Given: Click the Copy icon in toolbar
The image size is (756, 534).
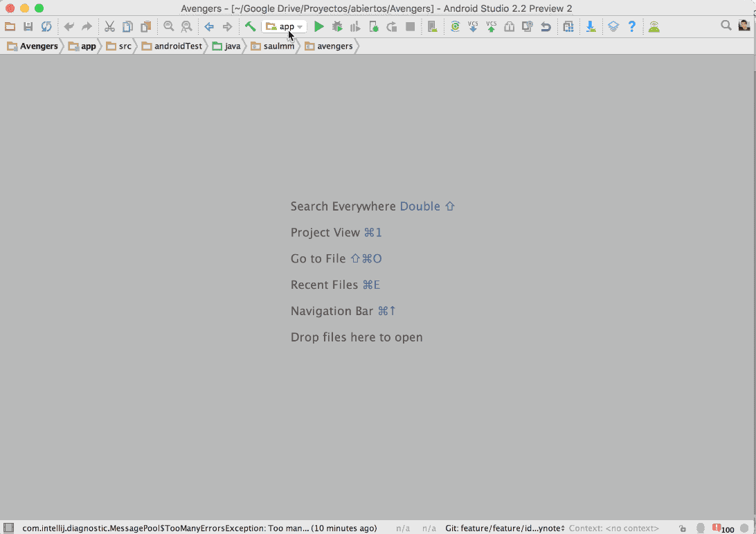Looking at the screenshot, I should tap(127, 26).
